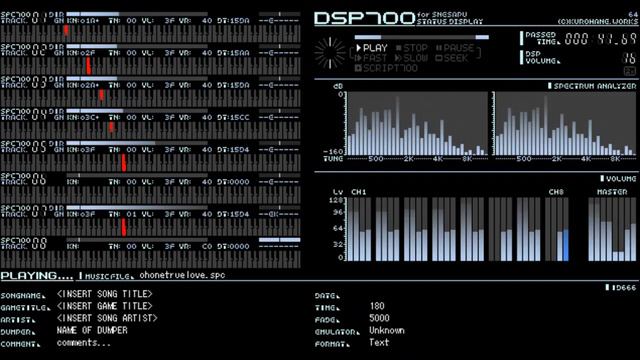The width and height of the screenshot is (640, 360).
Task: Toggle the SCRIPT700 option
Action: click(386, 68)
